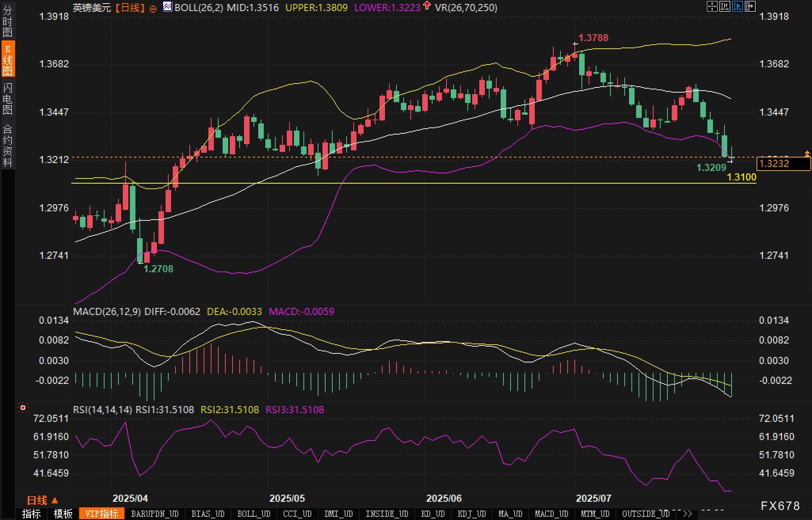Click the crosshair cursor icon at top right

(712, 6)
